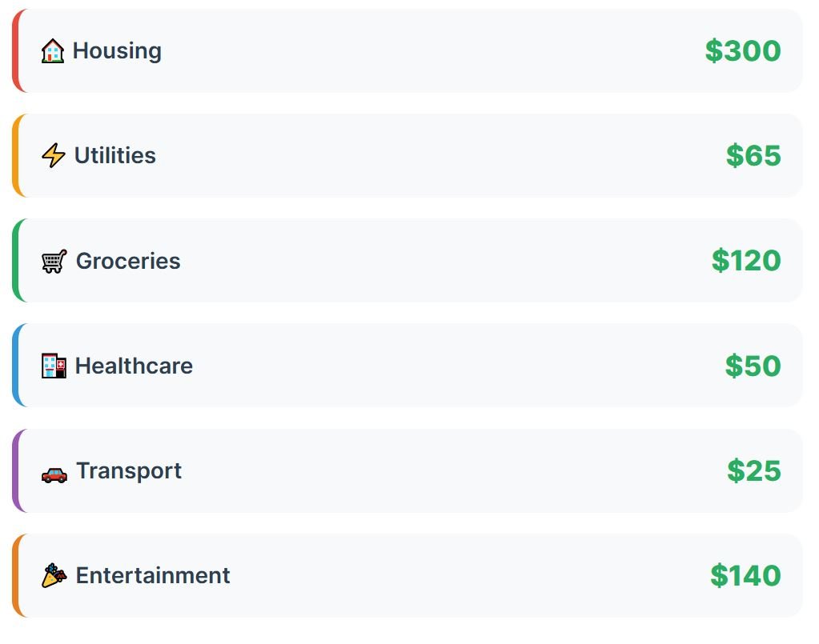Click the hospital icon for Healthcare

click(54, 366)
